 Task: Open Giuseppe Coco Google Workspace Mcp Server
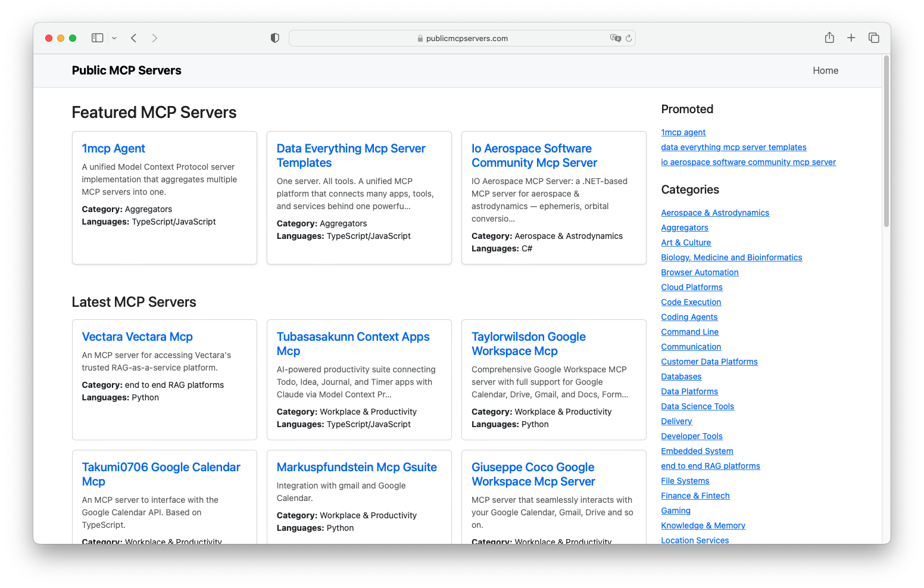533,474
